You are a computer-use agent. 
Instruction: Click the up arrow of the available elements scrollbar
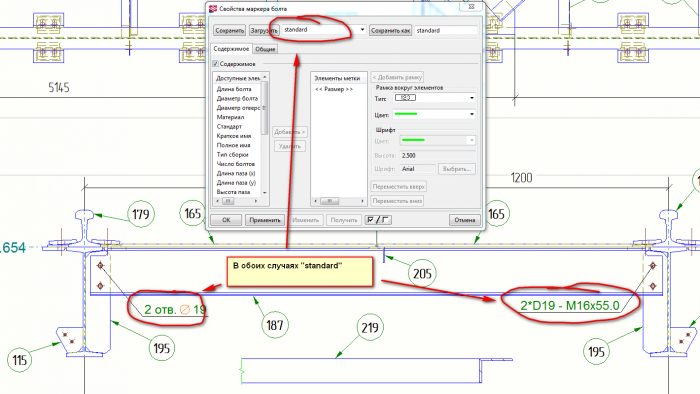point(265,78)
